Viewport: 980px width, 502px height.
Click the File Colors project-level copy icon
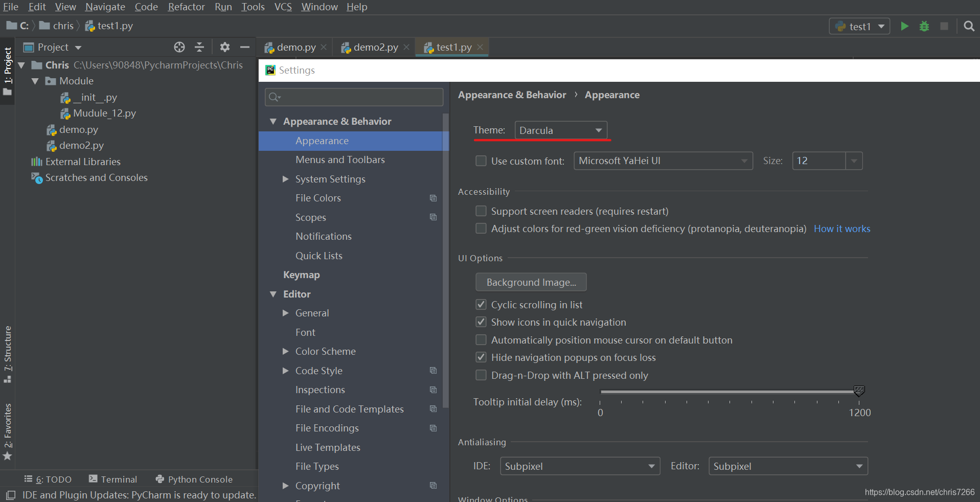click(x=433, y=198)
